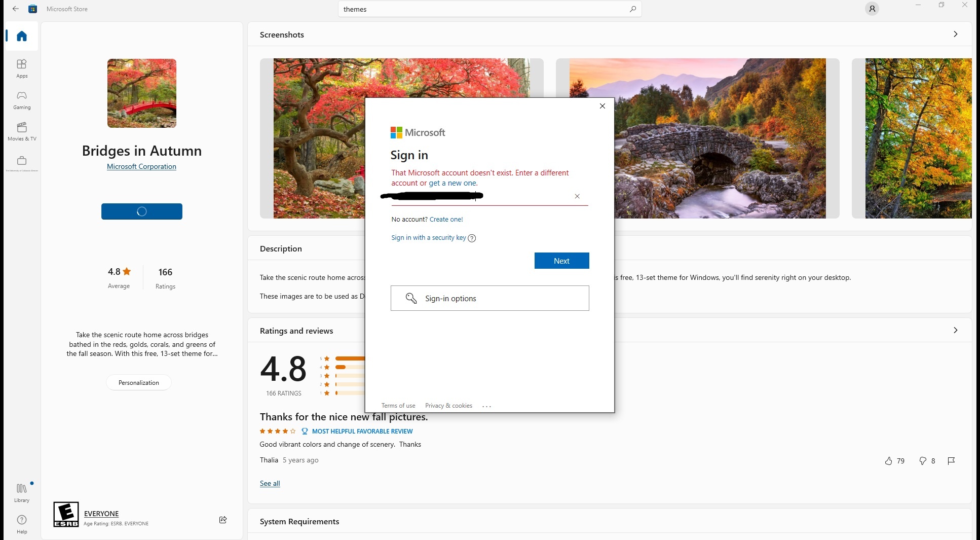Open Privacy & cookies link
The width and height of the screenshot is (980, 540).
448,406
